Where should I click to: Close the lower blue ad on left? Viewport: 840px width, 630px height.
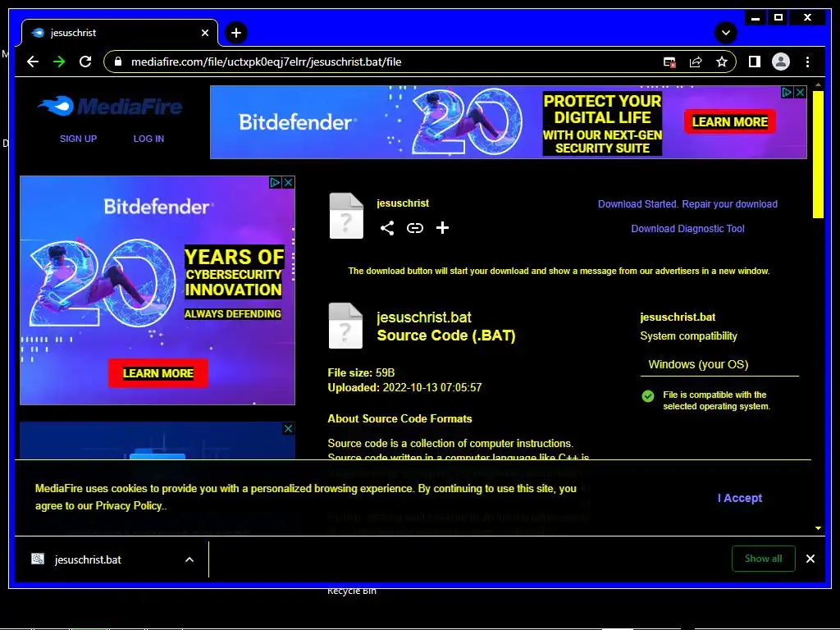[288, 428]
